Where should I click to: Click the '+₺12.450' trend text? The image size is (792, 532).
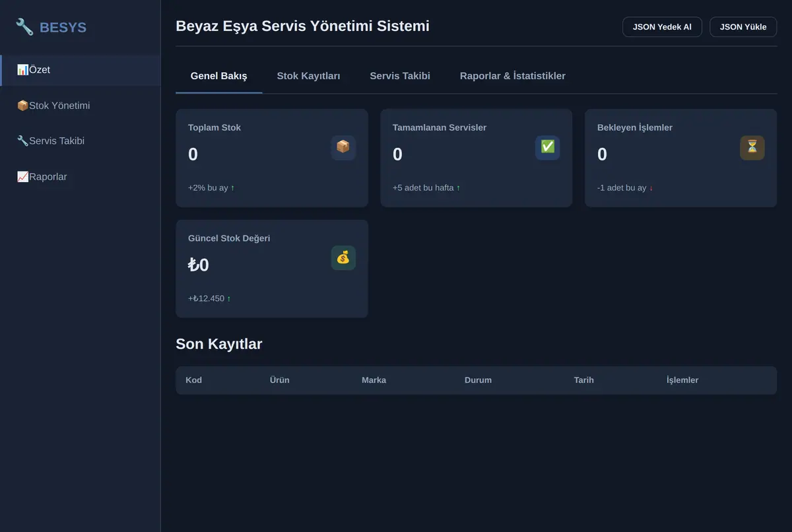(x=209, y=298)
